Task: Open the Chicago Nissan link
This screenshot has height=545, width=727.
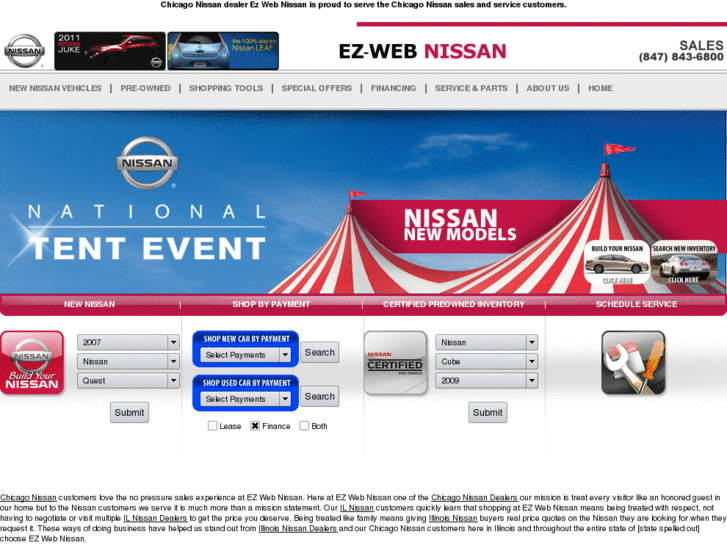Action: 28,498
